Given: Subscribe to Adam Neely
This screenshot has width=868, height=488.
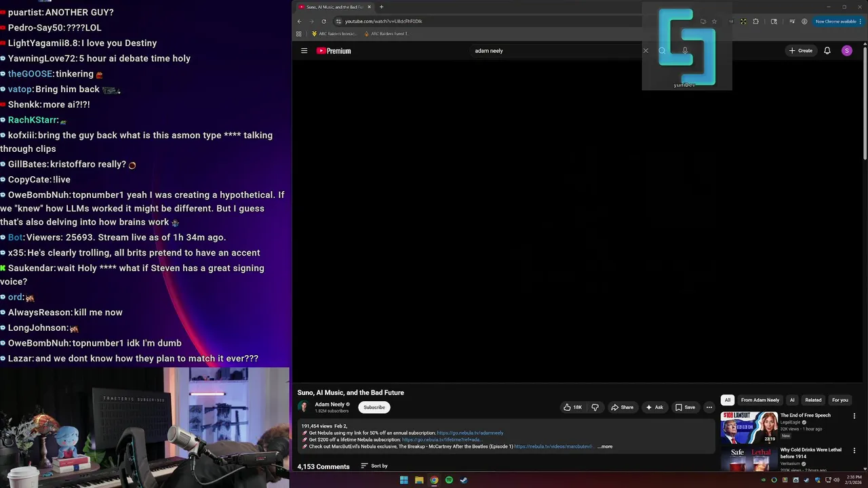Looking at the screenshot, I should point(374,407).
